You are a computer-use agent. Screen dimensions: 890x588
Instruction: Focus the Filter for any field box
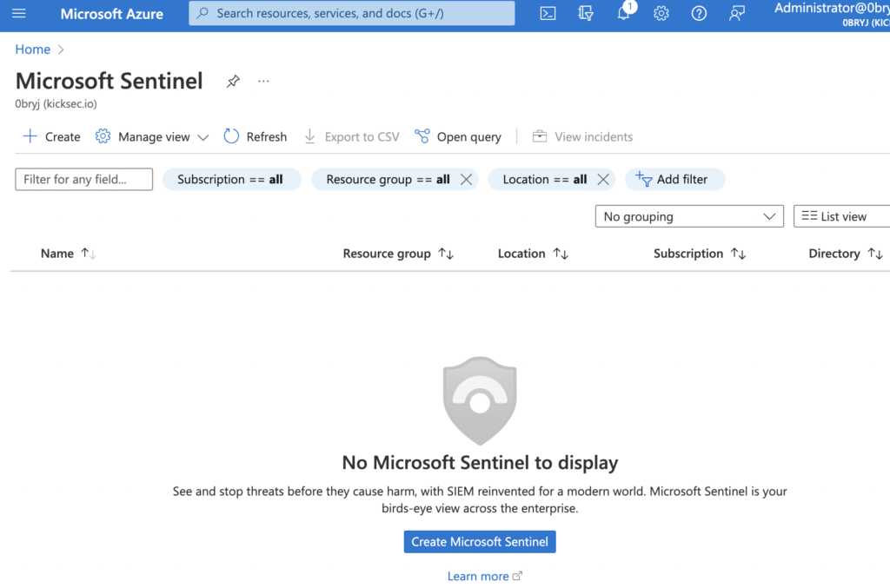pos(84,179)
